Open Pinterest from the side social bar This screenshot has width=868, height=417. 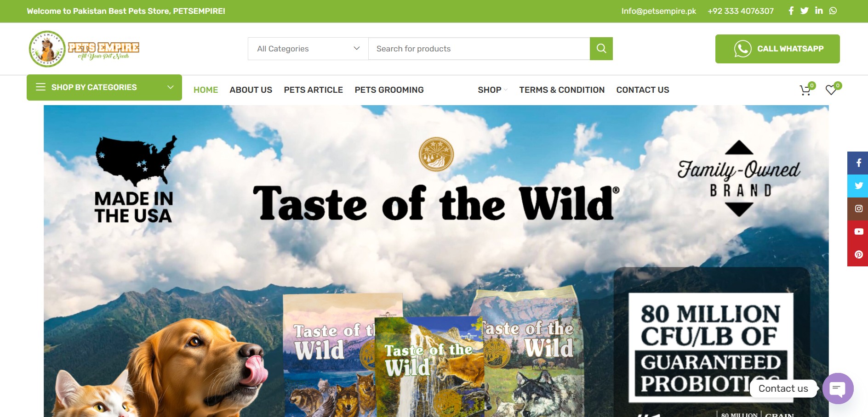click(x=858, y=254)
